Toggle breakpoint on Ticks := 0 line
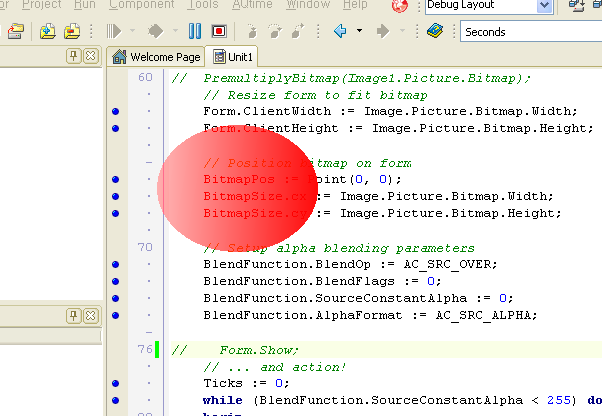 point(116,384)
